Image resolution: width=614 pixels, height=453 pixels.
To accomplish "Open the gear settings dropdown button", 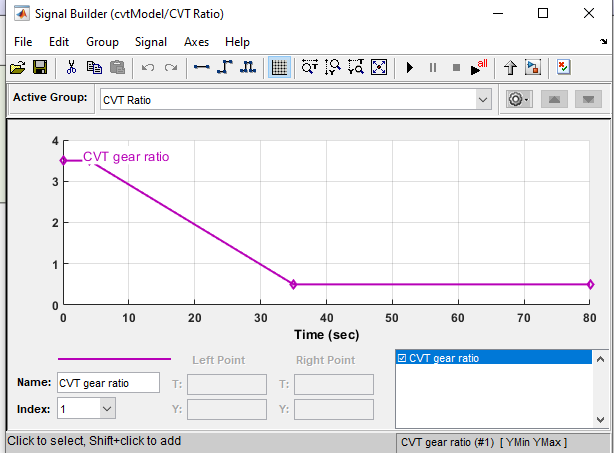I will pyautogui.click(x=518, y=100).
